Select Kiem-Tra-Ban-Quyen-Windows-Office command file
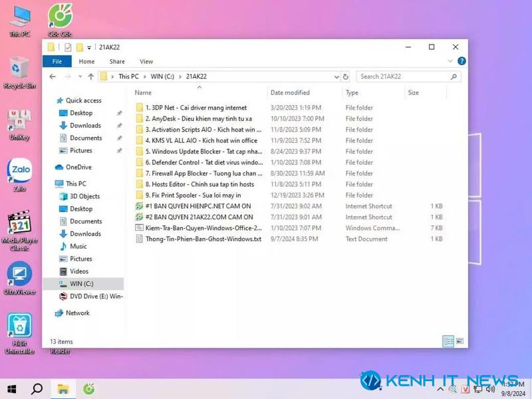Screen dimensions: 532x399 coord(203,227)
